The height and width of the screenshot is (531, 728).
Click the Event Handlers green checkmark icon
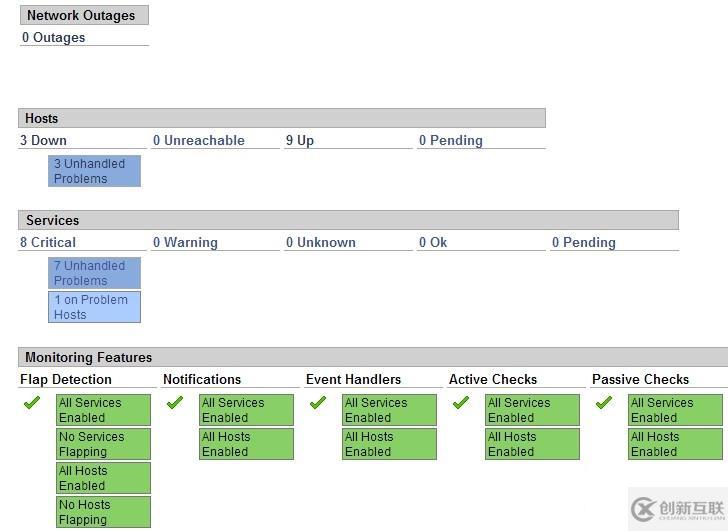318,402
